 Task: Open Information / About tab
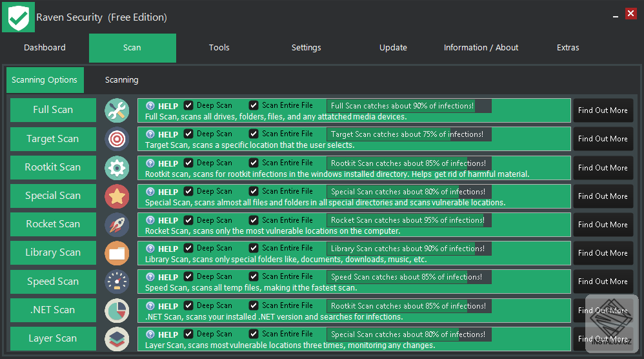click(x=481, y=48)
